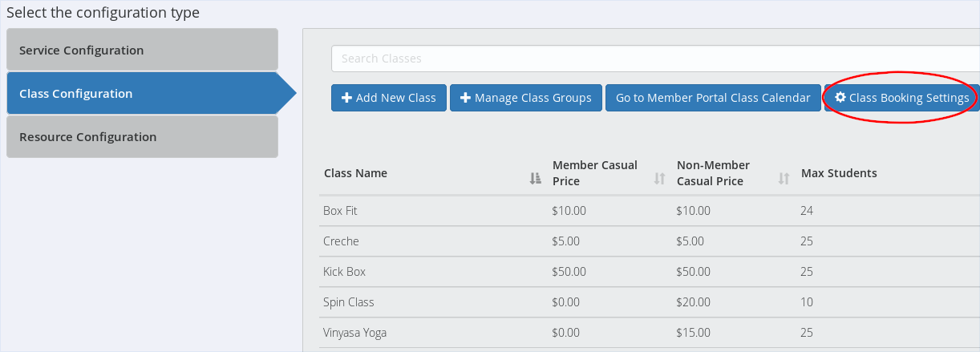
Task: Click the gear icon on Class Booking Settings
Action: [840, 98]
